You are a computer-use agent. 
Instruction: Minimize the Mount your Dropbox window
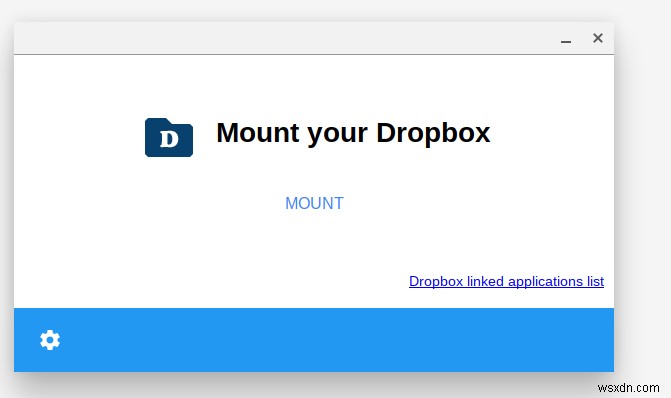(x=566, y=42)
